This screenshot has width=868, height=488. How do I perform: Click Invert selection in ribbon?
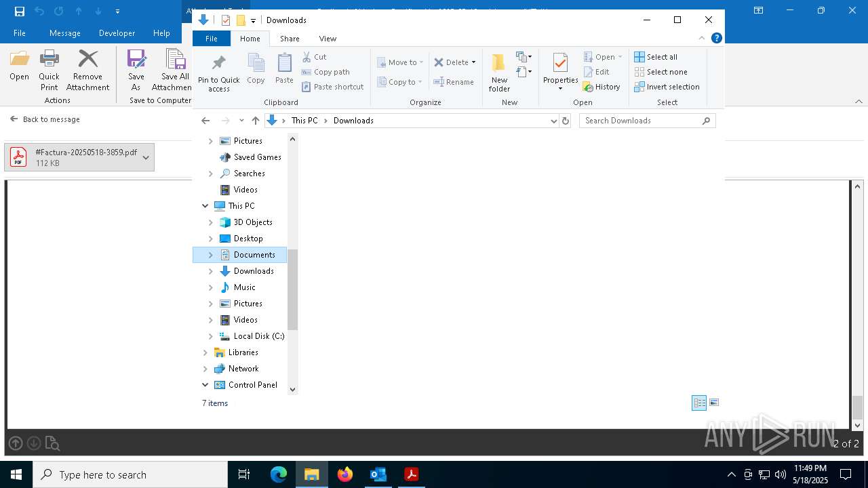(x=667, y=87)
